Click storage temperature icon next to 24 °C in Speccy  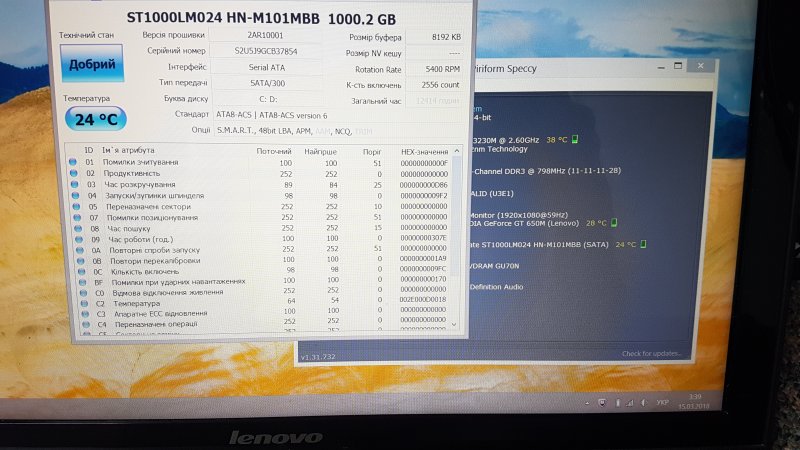coord(645,244)
